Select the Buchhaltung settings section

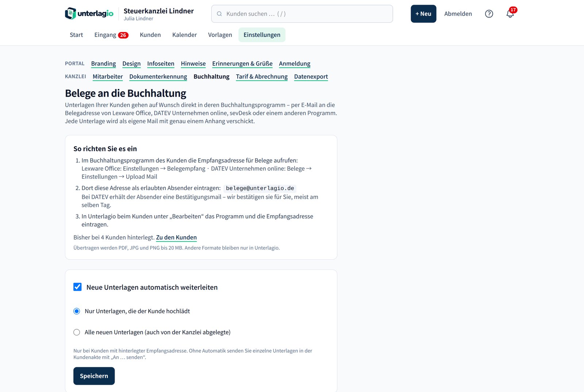click(211, 77)
